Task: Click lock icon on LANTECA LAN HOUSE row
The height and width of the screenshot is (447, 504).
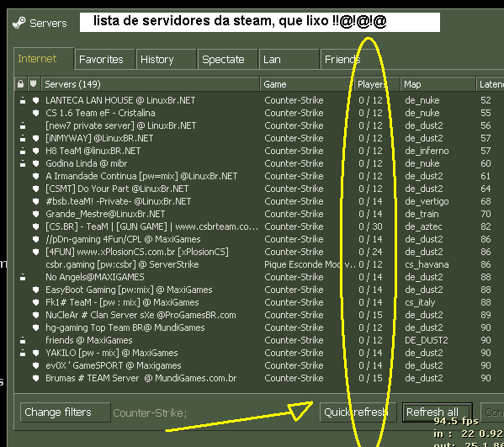Action: pos(23,100)
